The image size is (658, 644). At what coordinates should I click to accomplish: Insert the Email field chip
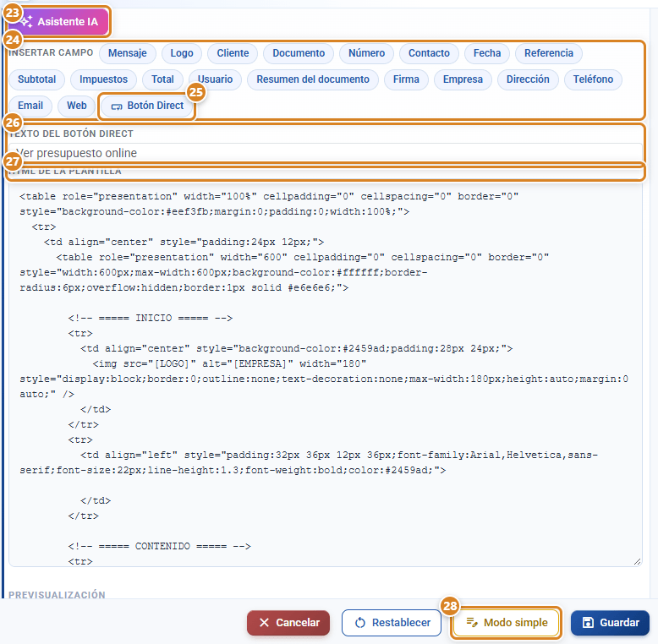point(30,106)
